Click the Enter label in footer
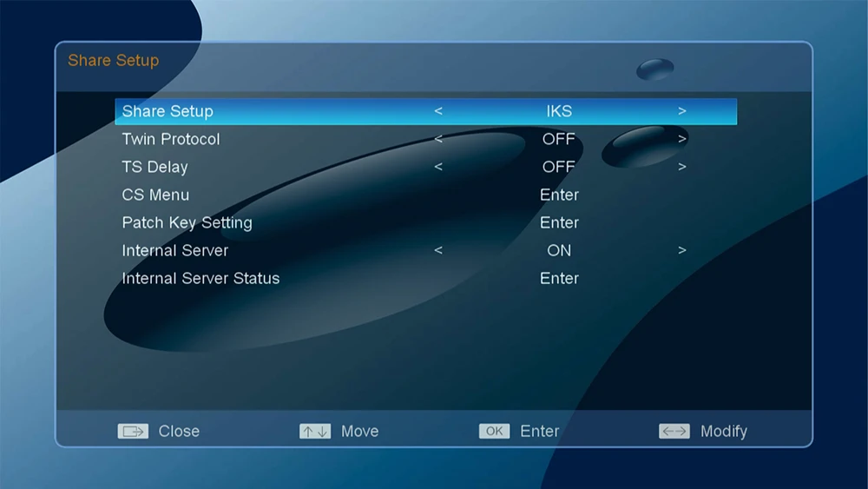Viewport: 868px width, 489px height. [x=540, y=431]
